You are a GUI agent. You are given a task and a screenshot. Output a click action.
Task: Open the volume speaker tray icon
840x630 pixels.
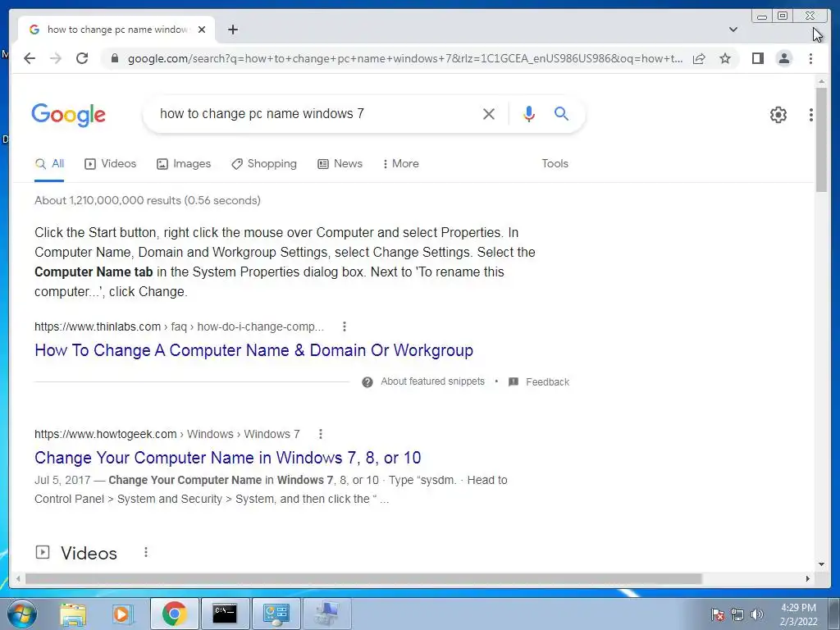(756, 614)
